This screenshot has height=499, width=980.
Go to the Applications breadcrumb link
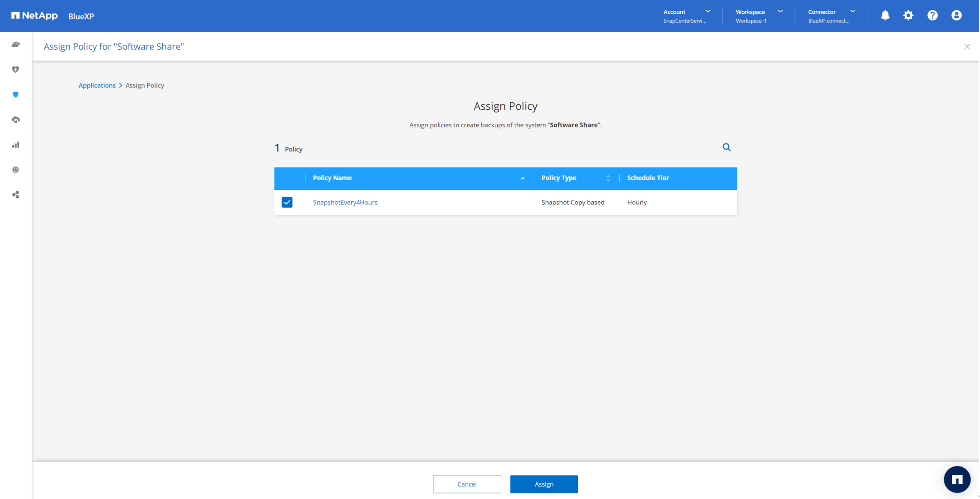pos(97,85)
